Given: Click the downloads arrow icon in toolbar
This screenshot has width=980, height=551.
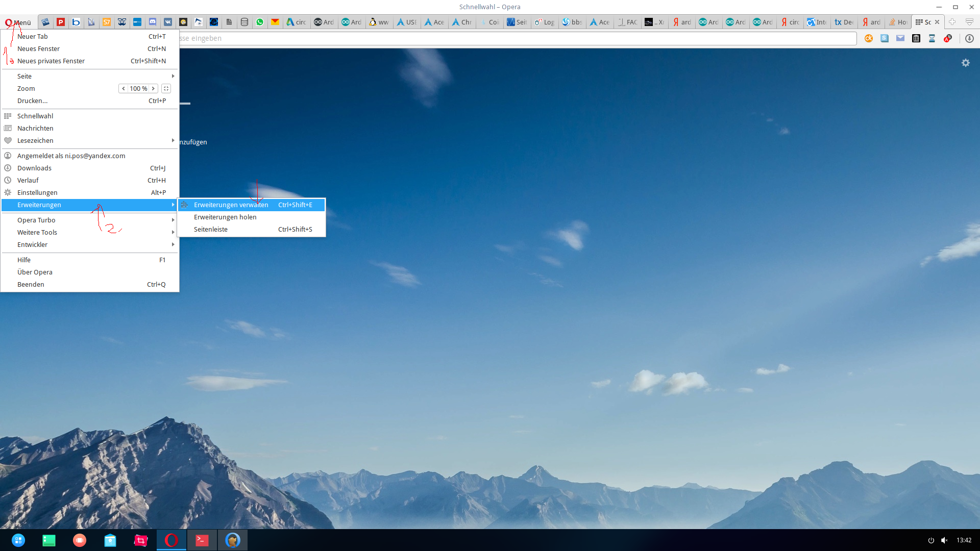Looking at the screenshot, I should 969,38.
